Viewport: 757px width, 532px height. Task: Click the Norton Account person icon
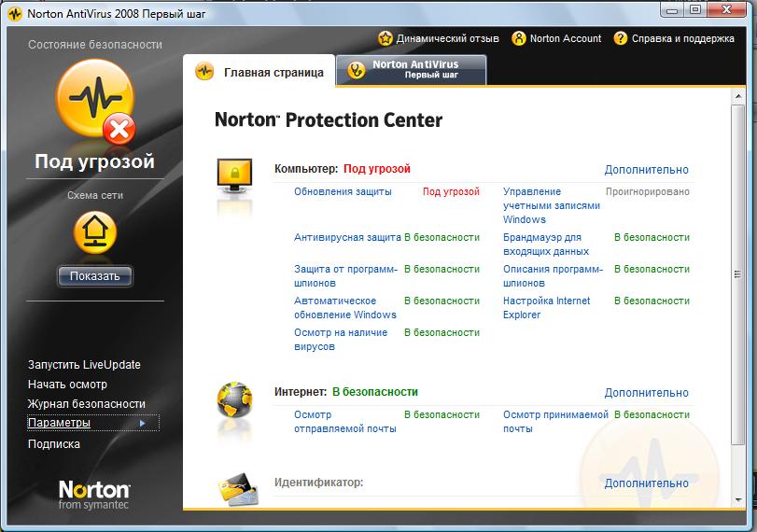pyautogui.click(x=518, y=38)
